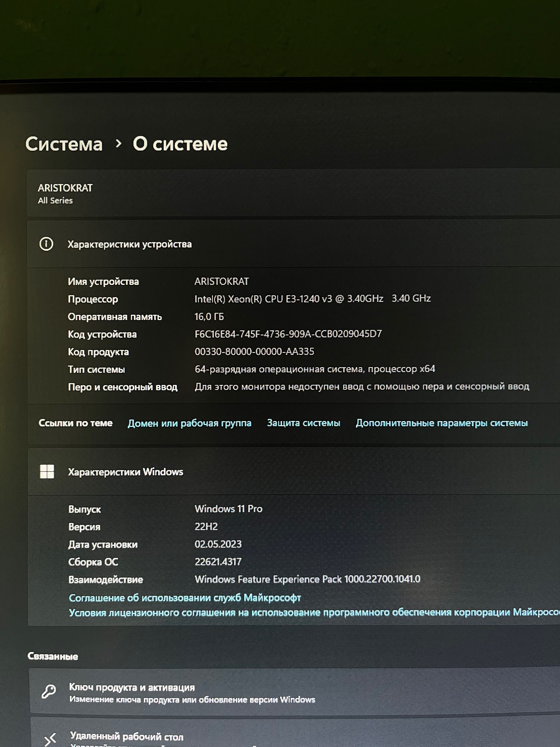Viewport: 560px width, 747px height.
Task: Open Условия лицензионного соглашения link
Action: tap(314, 612)
